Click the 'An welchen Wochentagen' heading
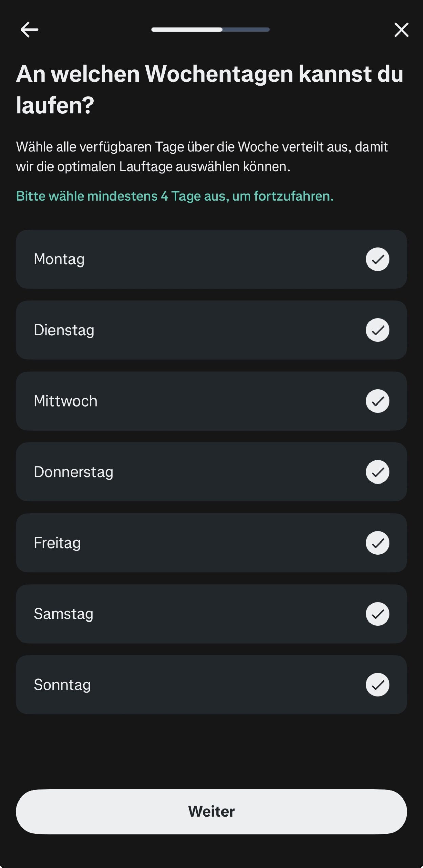 click(x=209, y=89)
